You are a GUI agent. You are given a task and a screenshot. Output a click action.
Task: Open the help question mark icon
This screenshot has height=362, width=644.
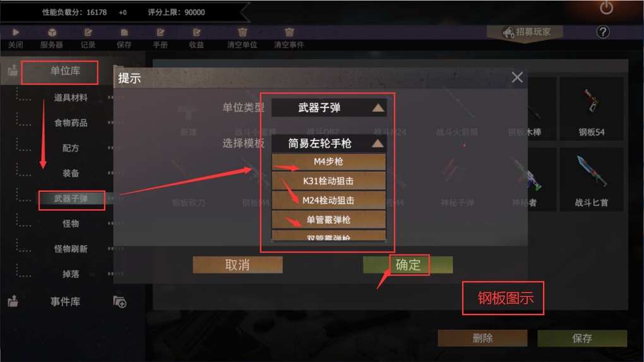click(x=603, y=32)
